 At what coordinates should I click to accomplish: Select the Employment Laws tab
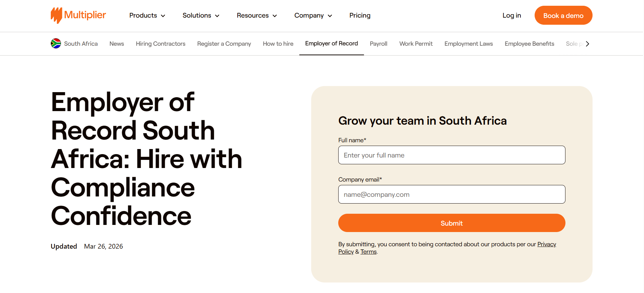[469, 44]
